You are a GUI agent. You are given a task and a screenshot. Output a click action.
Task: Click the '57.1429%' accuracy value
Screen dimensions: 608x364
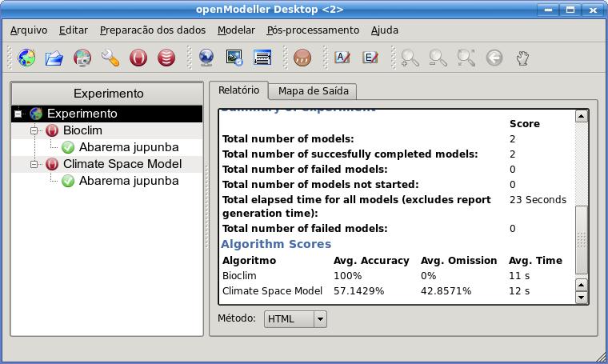coord(358,291)
